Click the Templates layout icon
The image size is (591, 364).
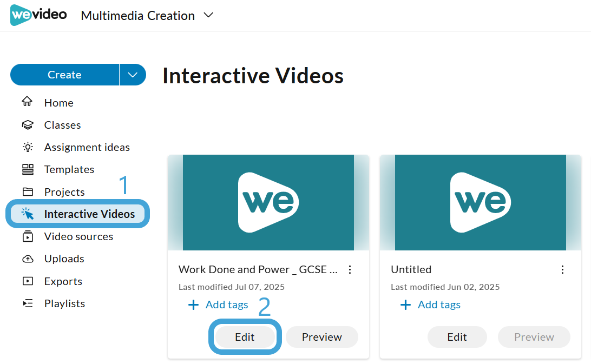pyautogui.click(x=27, y=169)
